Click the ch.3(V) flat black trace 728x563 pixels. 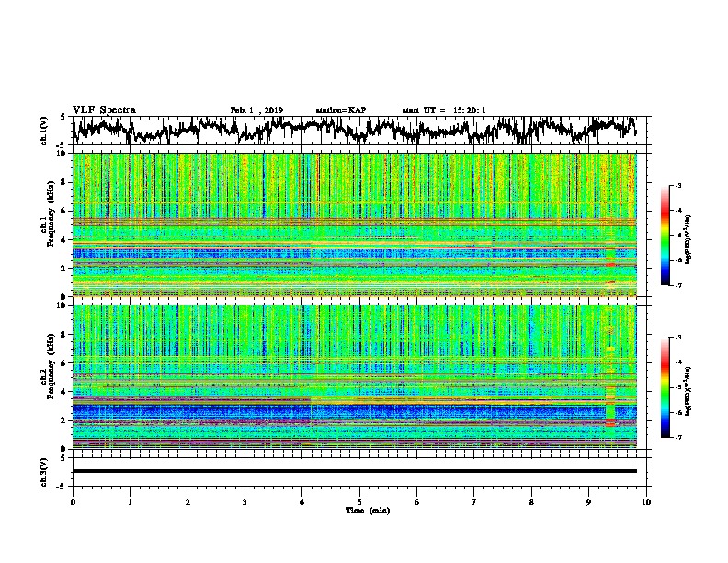[354, 471]
